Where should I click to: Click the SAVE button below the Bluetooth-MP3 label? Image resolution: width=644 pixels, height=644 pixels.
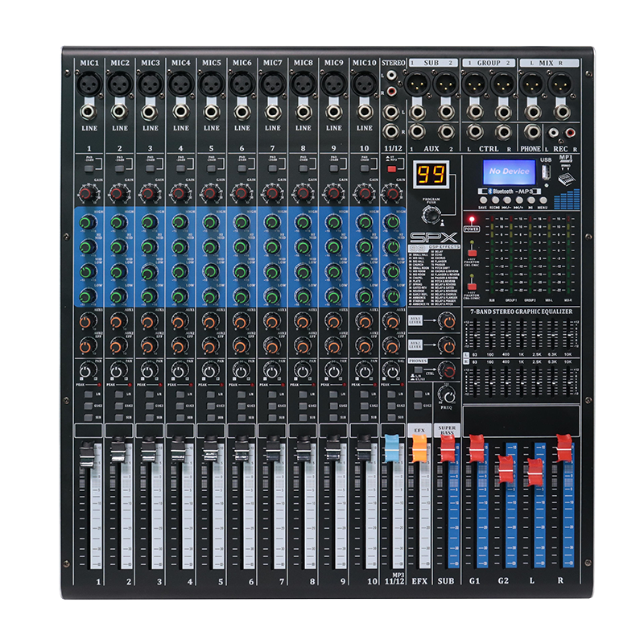[484, 200]
